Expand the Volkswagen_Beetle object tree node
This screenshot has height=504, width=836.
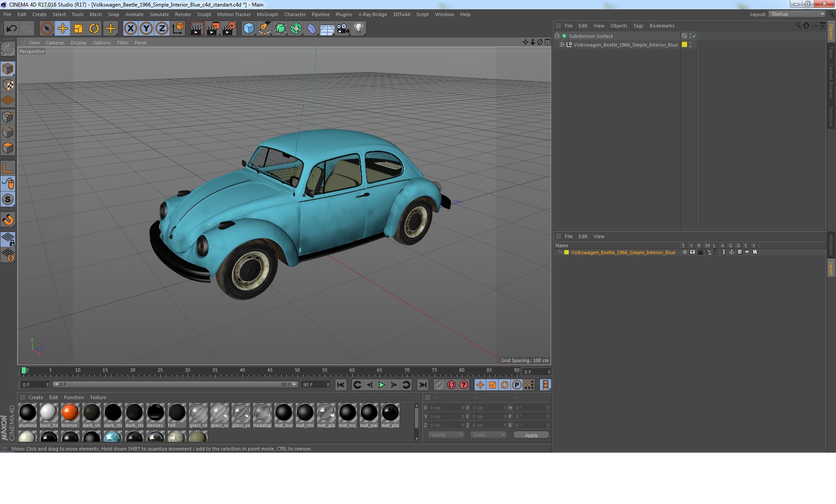pos(562,44)
